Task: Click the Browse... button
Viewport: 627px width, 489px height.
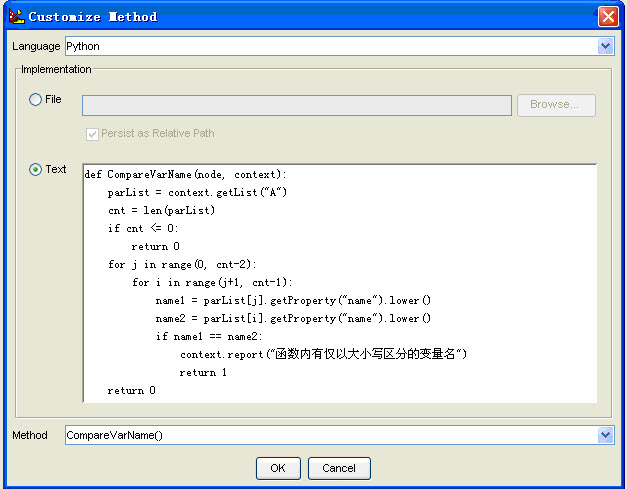Action: pos(556,105)
